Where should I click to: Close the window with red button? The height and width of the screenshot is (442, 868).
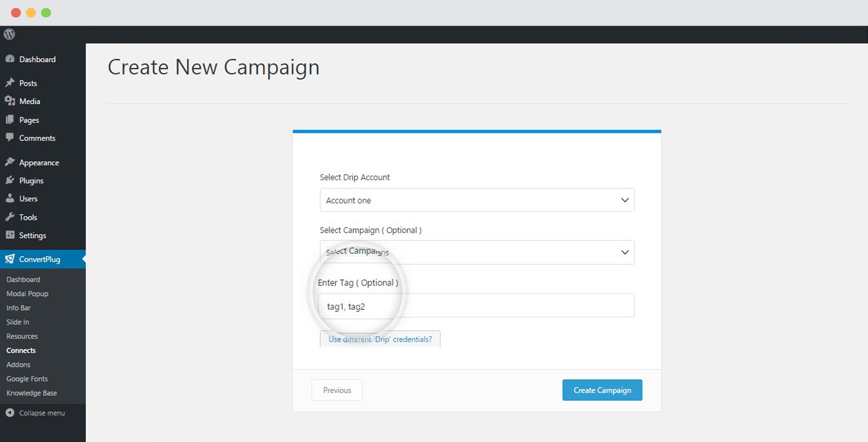point(16,13)
